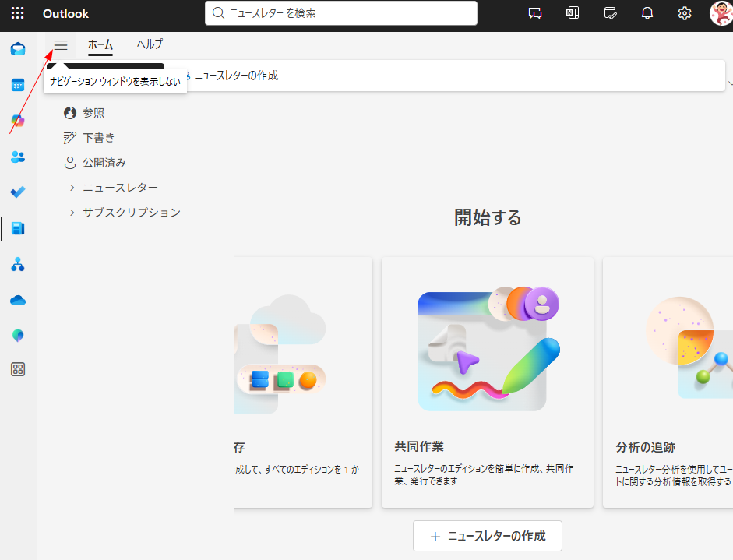Viewport: 733px width, 560px height.
Task: Open the 下書き drafts folder
Action: pyautogui.click(x=99, y=138)
